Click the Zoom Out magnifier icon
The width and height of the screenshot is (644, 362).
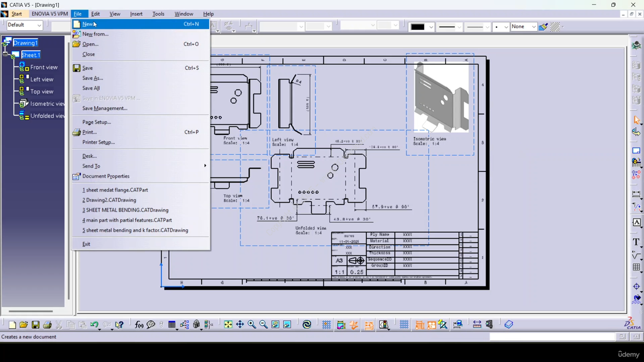[264, 324]
